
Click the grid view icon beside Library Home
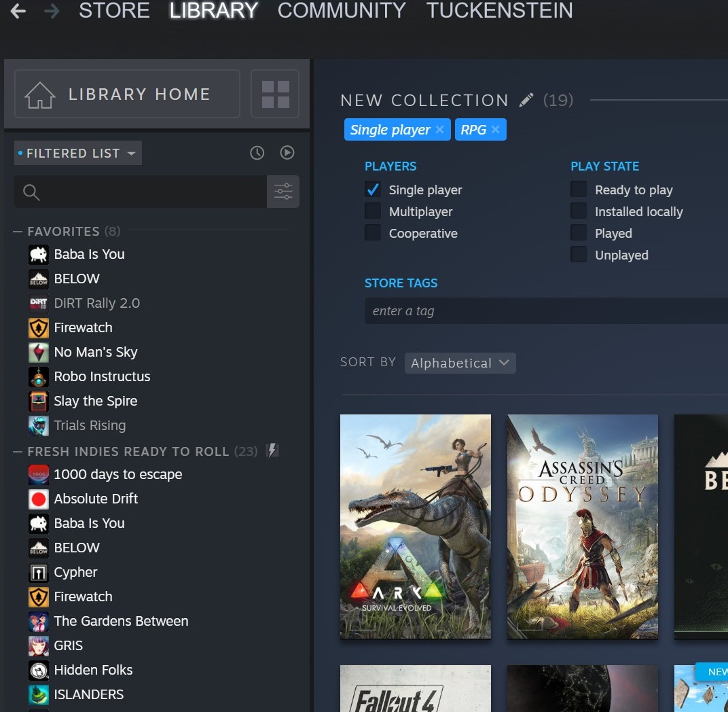(x=275, y=94)
